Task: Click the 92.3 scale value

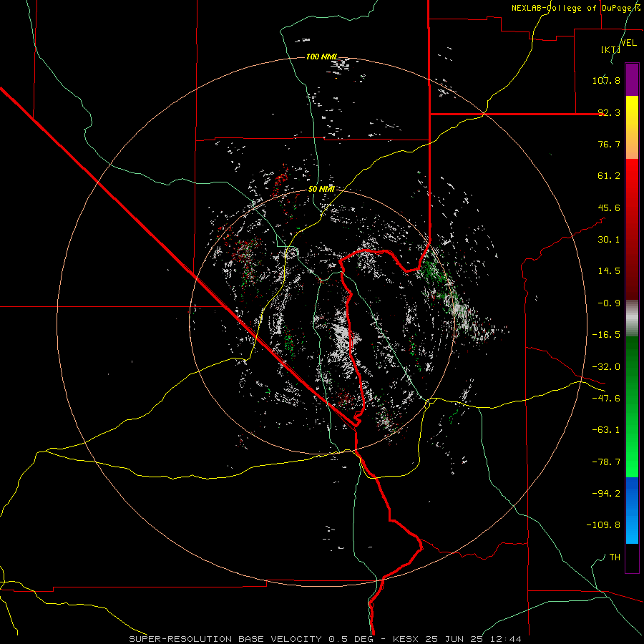Action: pos(609,112)
